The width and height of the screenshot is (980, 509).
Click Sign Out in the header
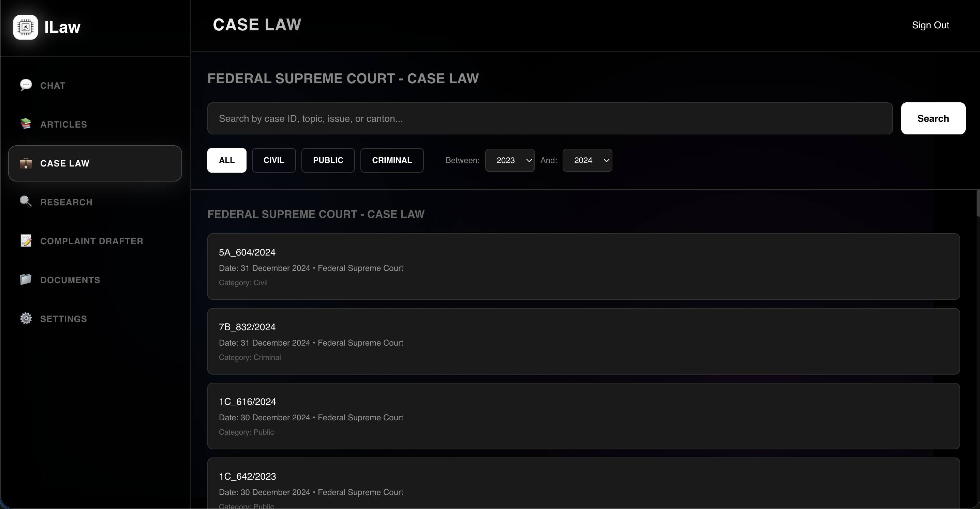pos(930,25)
